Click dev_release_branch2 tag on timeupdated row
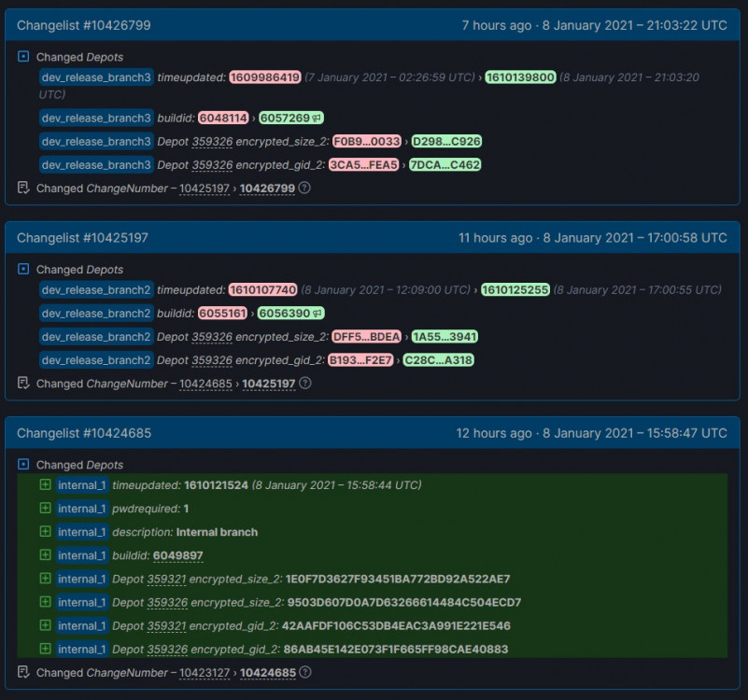 [96, 290]
